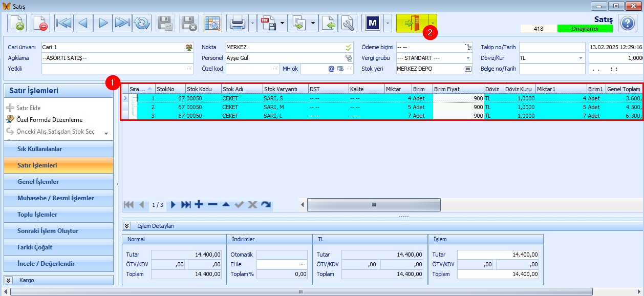Open the PDF save dropdown arrow
644x296 pixels.
[x=282, y=23]
